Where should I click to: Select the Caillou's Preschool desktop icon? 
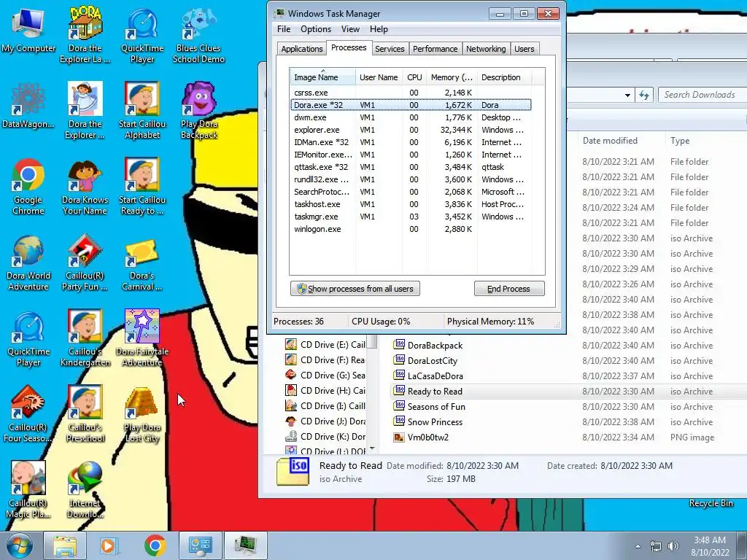tap(85, 414)
